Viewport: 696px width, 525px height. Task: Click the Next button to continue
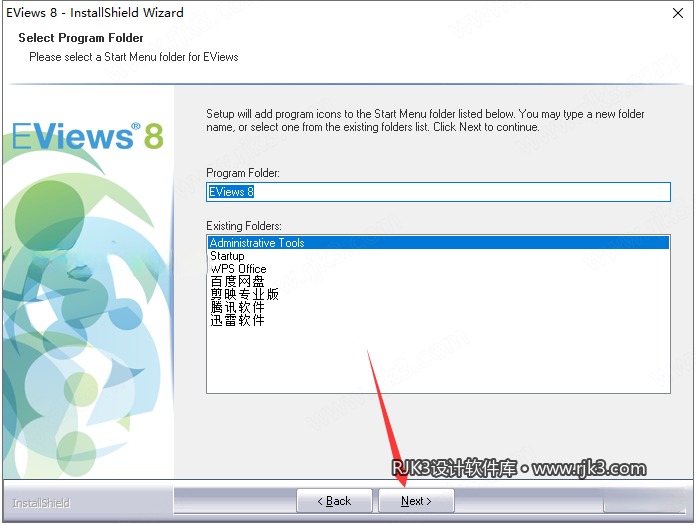pyautogui.click(x=416, y=501)
